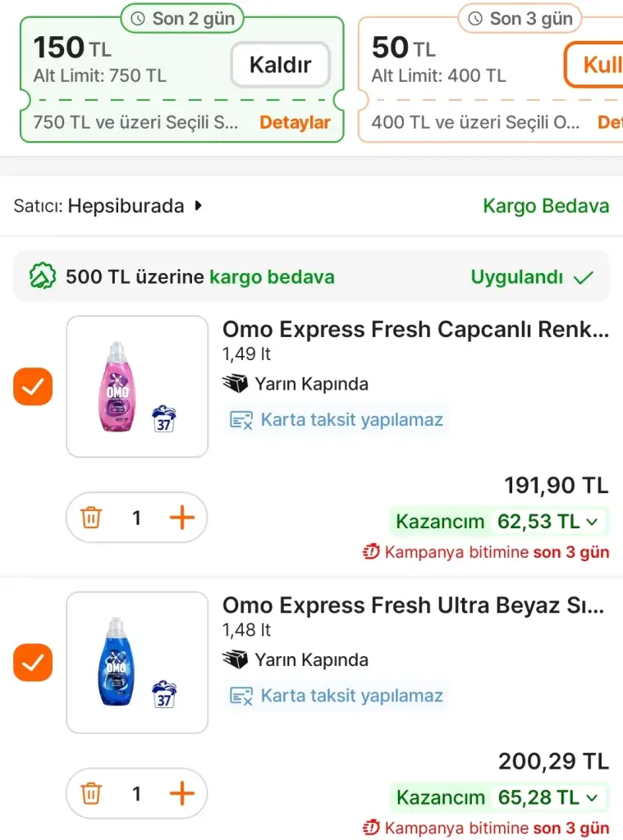The height and width of the screenshot is (840, 623).
Task: Delete the Omo Capcanlı Renkler item with trash icon
Action: tap(91, 518)
